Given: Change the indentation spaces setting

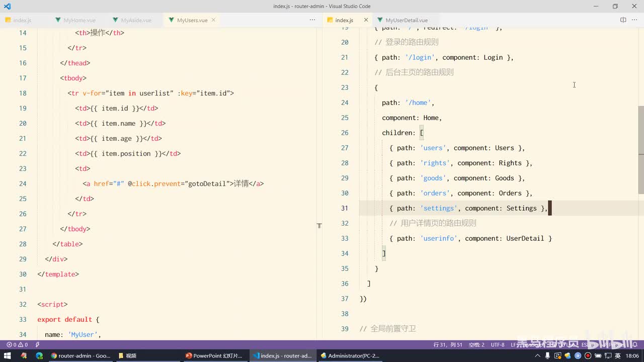Looking at the screenshot, I should 476,345.
